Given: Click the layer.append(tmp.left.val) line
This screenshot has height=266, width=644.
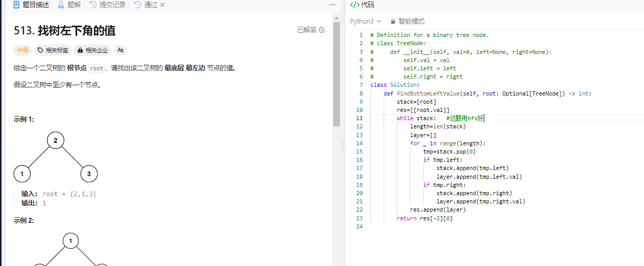Looking at the screenshot, I should click(479, 177).
